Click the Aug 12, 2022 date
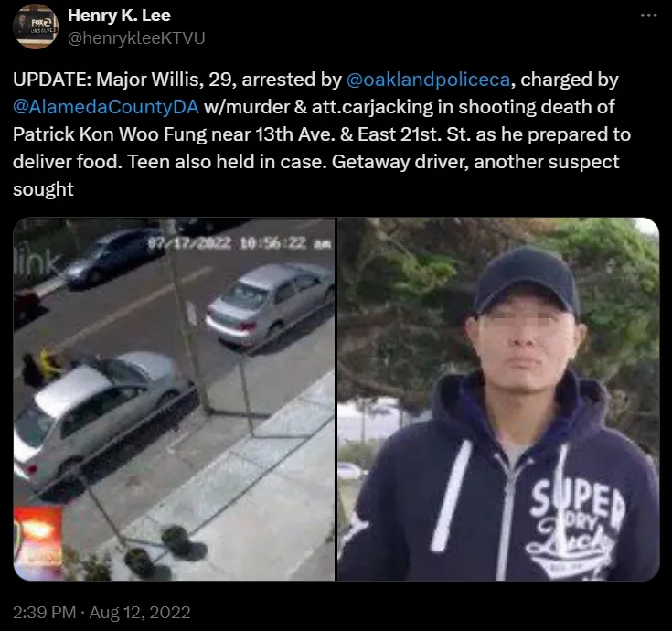 [140, 613]
